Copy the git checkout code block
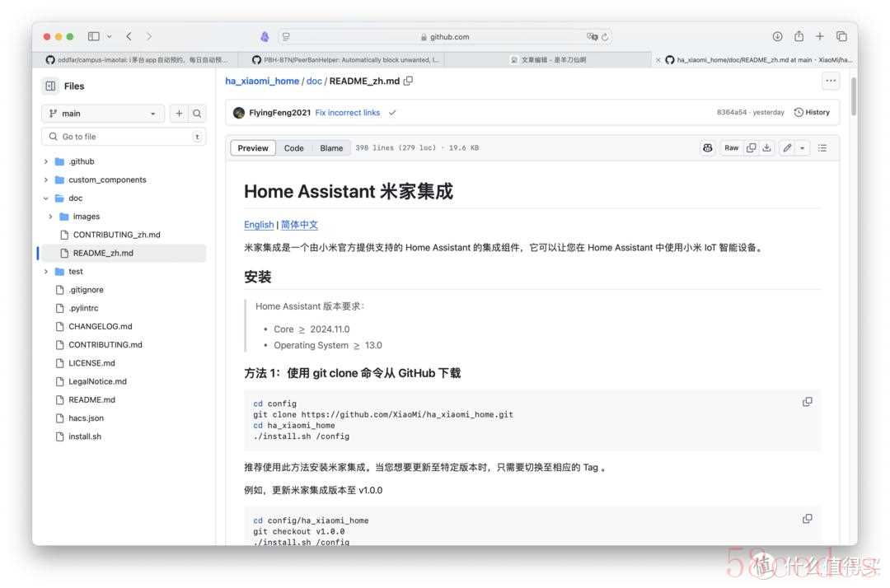 [x=807, y=519]
